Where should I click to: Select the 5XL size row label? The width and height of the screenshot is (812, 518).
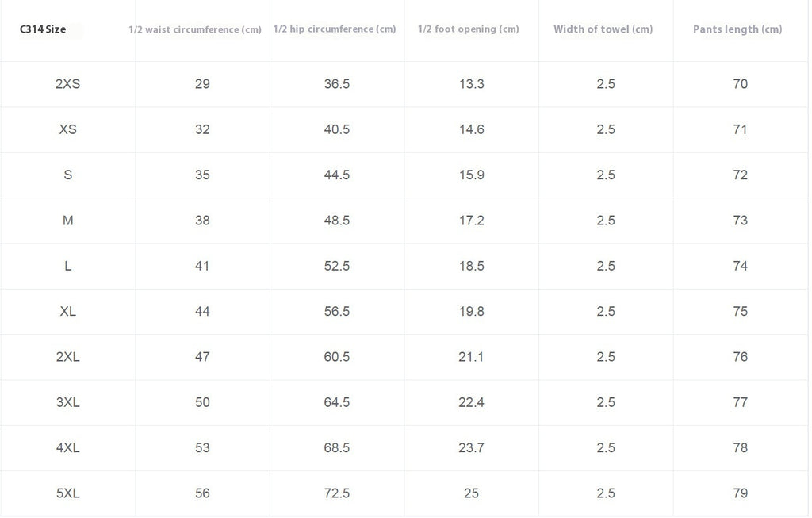[x=68, y=493]
